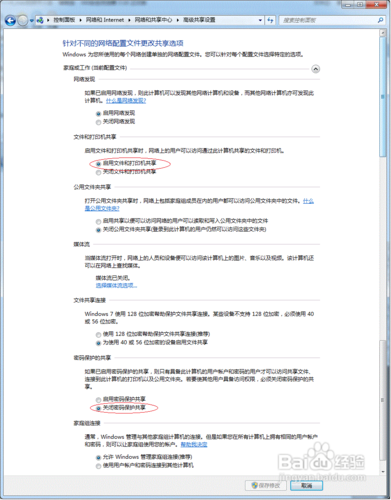The image size is (391, 500).
Task: Click 网络发现 section heading
Action: click(84, 79)
